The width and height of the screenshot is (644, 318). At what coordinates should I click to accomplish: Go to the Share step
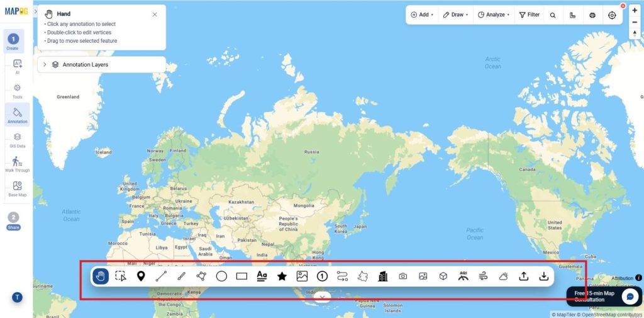click(x=14, y=221)
